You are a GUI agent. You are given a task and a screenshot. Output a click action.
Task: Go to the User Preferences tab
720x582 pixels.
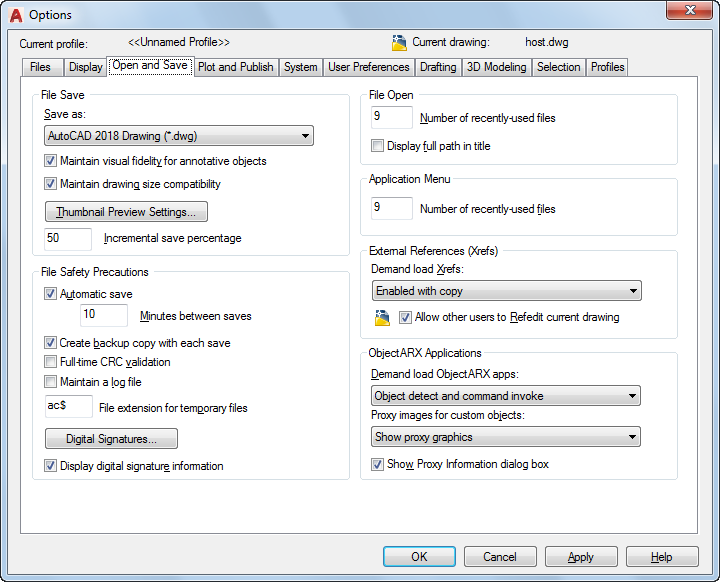click(x=369, y=67)
